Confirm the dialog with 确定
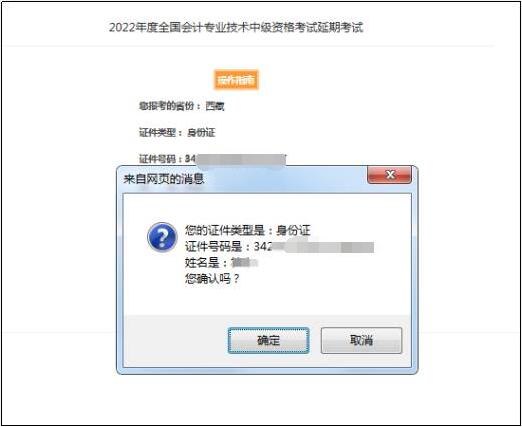 pyautogui.click(x=268, y=340)
